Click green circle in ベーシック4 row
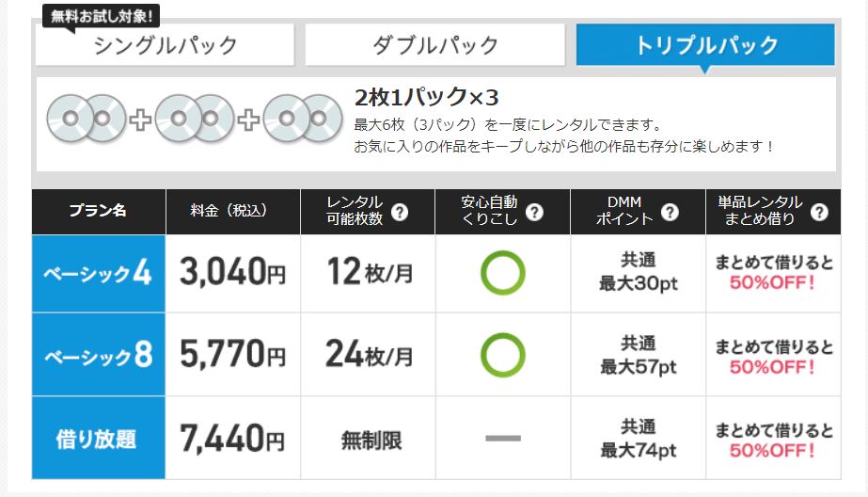The width and height of the screenshot is (868, 497). (x=502, y=273)
